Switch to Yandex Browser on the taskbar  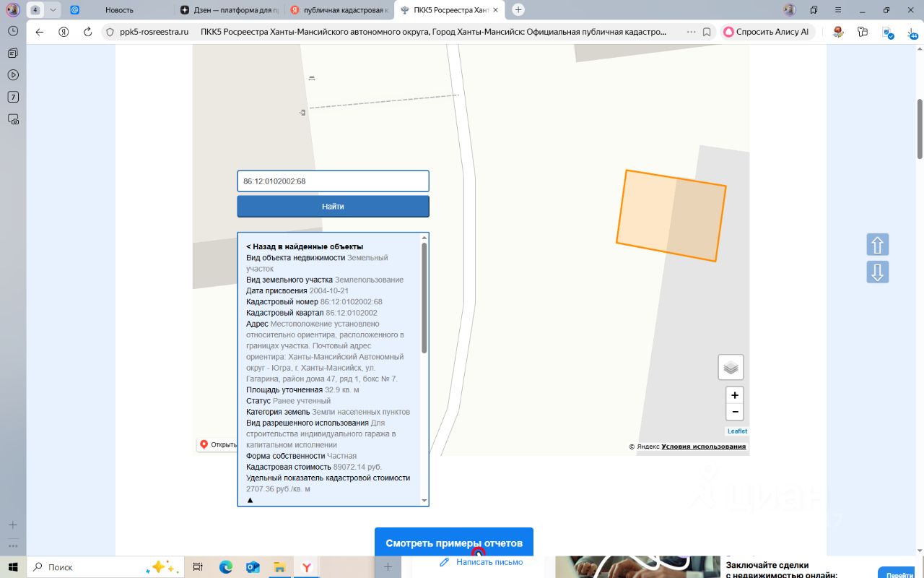pos(306,567)
